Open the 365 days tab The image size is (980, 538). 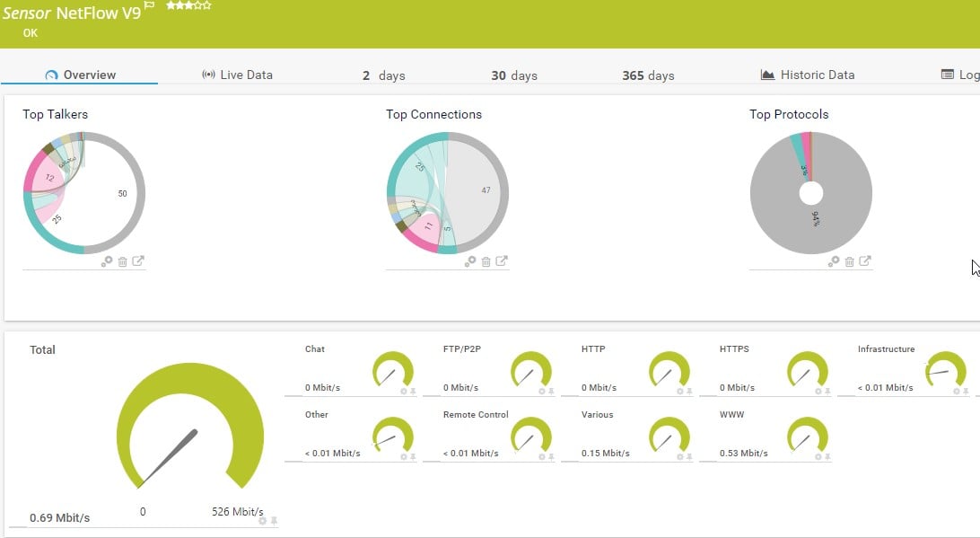(x=647, y=75)
